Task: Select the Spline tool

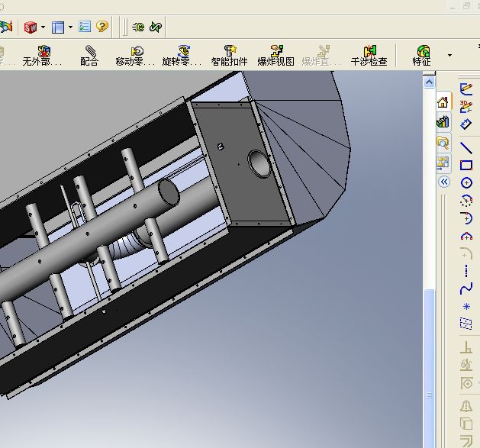Action: (466, 288)
